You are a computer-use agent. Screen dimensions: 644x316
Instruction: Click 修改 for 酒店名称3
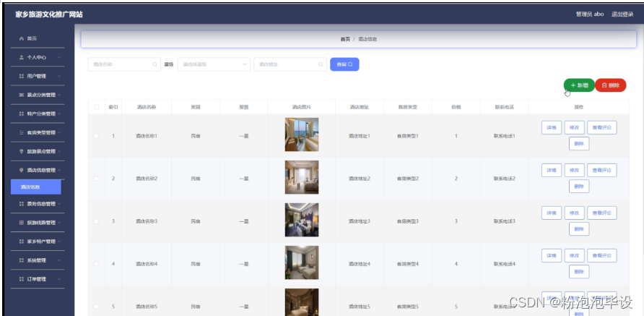(574, 213)
